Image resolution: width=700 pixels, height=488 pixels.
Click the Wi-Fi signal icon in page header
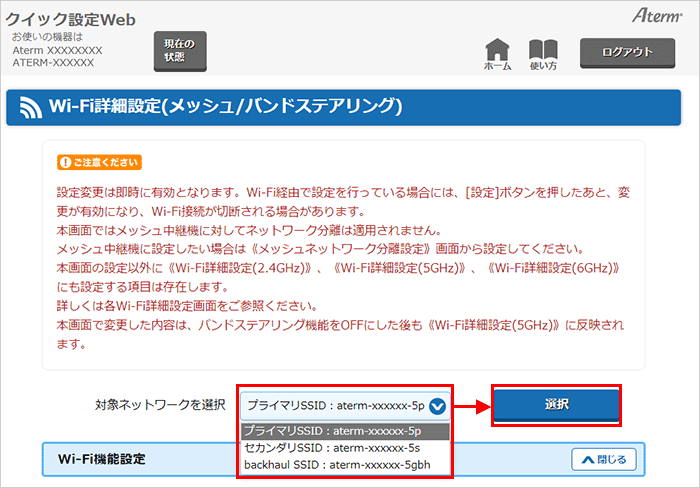(x=30, y=107)
